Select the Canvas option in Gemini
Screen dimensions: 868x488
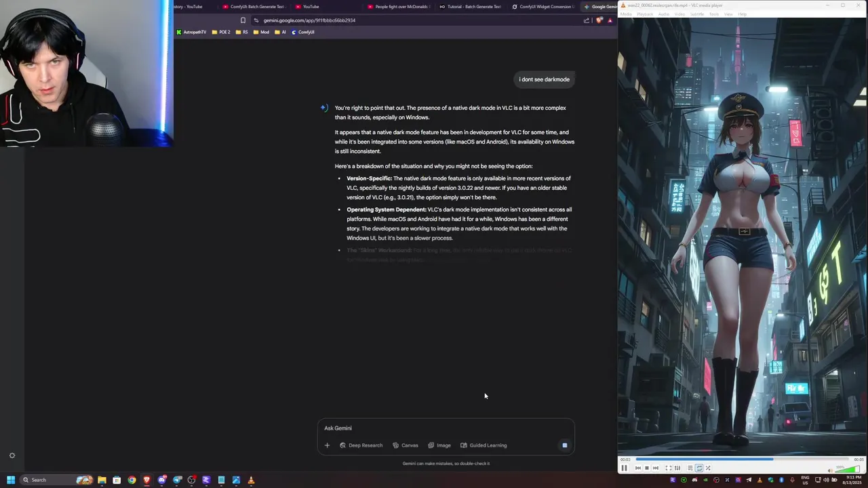[406, 445]
